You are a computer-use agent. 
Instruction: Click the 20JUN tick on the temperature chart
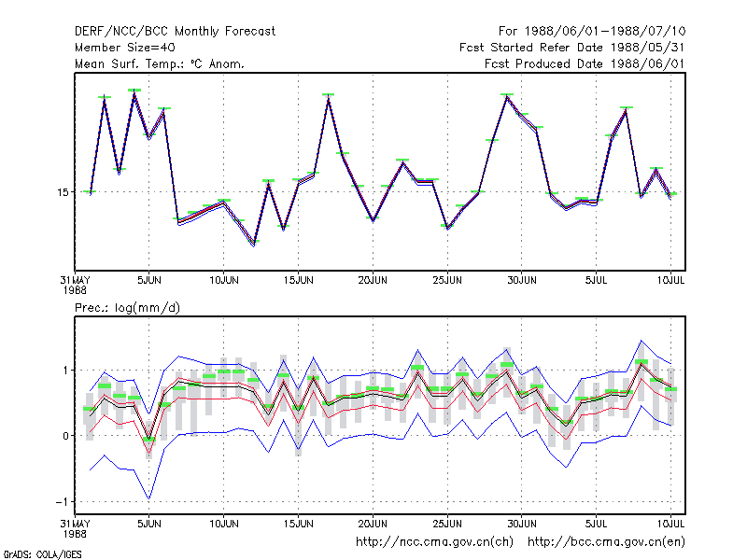pos(373,281)
